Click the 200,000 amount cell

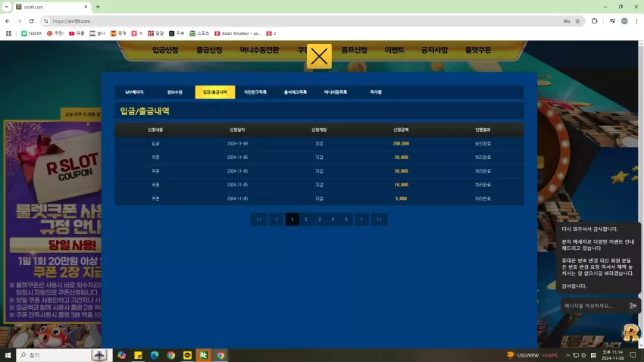tap(401, 144)
